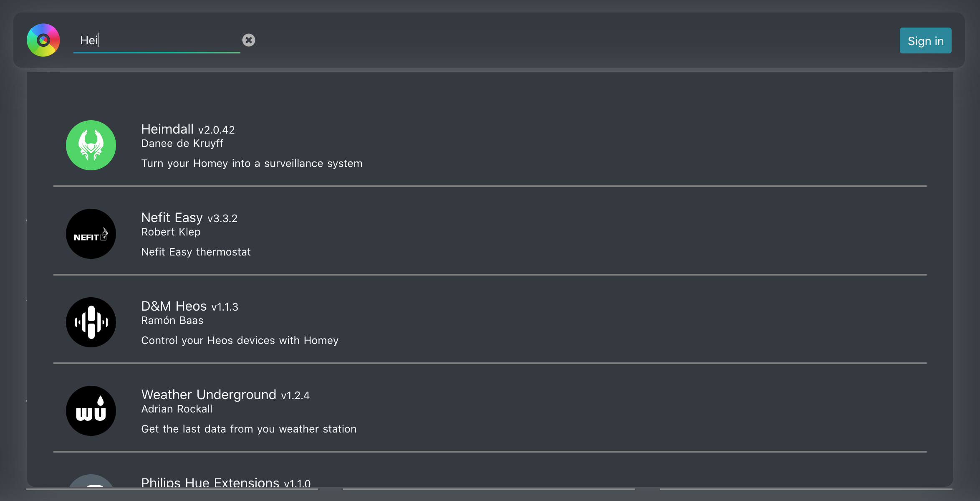Image resolution: width=980 pixels, height=501 pixels.
Task: Open the Weather Underground v1.2.4 title
Action: pyautogui.click(x=225, y=395)
